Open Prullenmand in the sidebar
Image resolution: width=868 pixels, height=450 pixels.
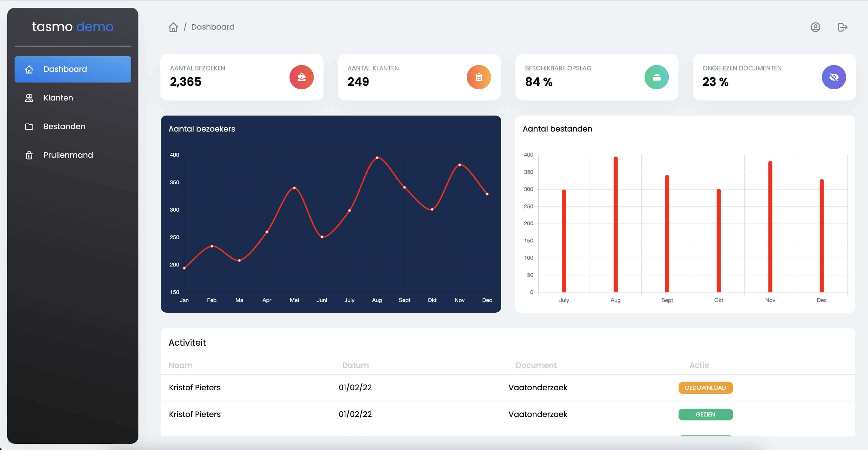point(73,155)
